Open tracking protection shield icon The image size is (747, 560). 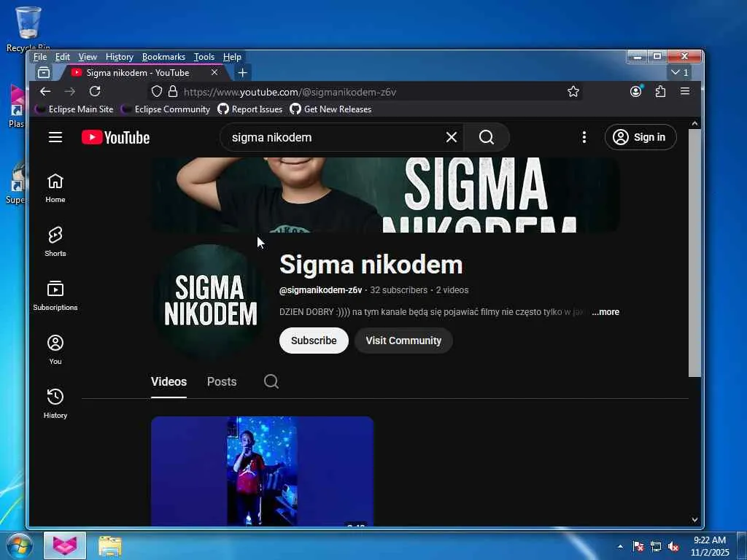click(x=157, y=91)
